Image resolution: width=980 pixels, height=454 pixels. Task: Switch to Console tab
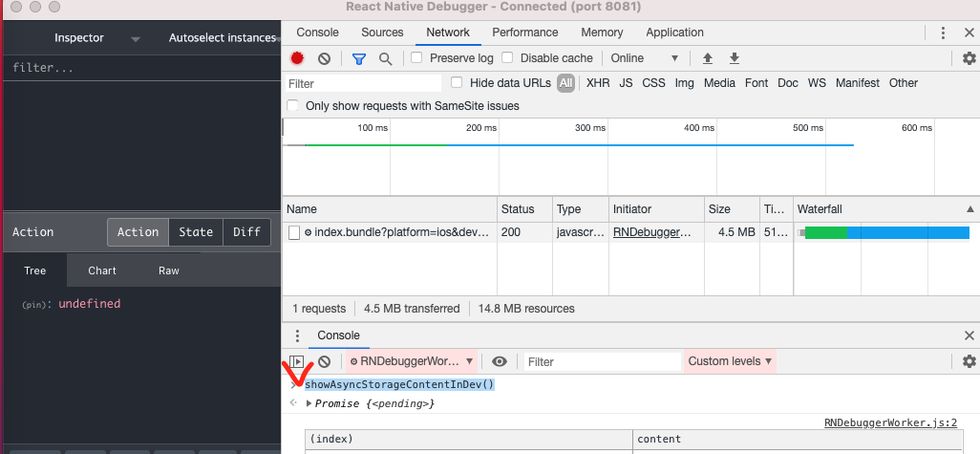tap(317, 32)
